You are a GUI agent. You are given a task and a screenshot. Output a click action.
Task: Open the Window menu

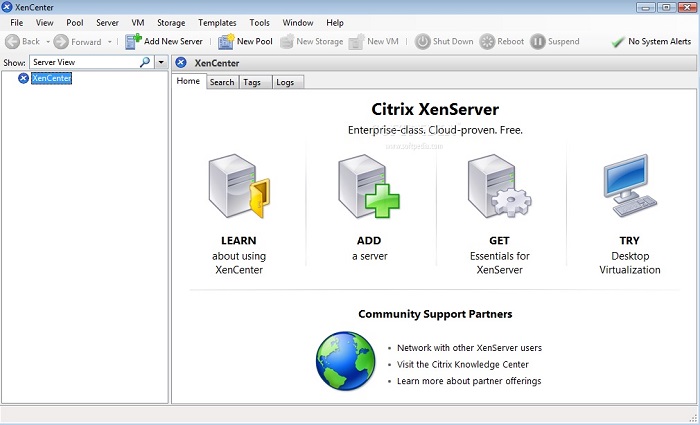click(298, 23)
